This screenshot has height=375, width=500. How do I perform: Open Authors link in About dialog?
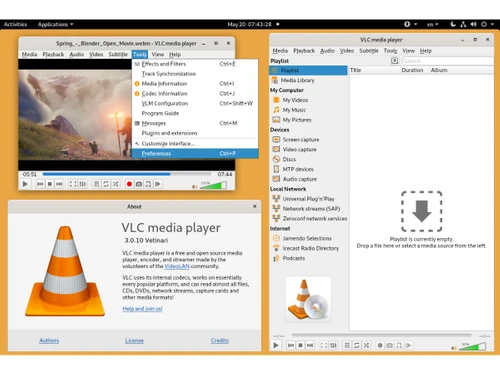point(49,340)
